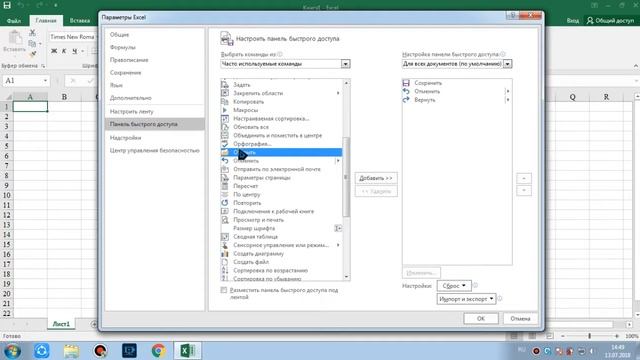
Task: Select the Формулы options category
Action: coord(122,47)
